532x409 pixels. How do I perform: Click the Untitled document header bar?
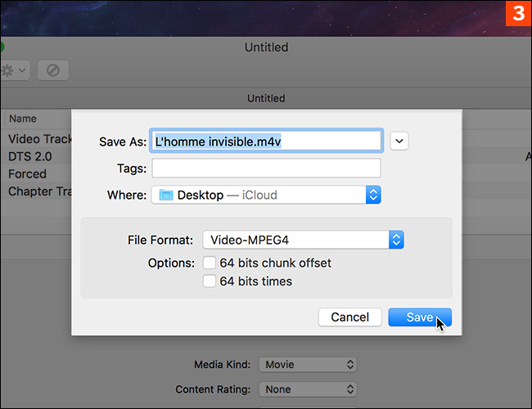coord(266,98)
